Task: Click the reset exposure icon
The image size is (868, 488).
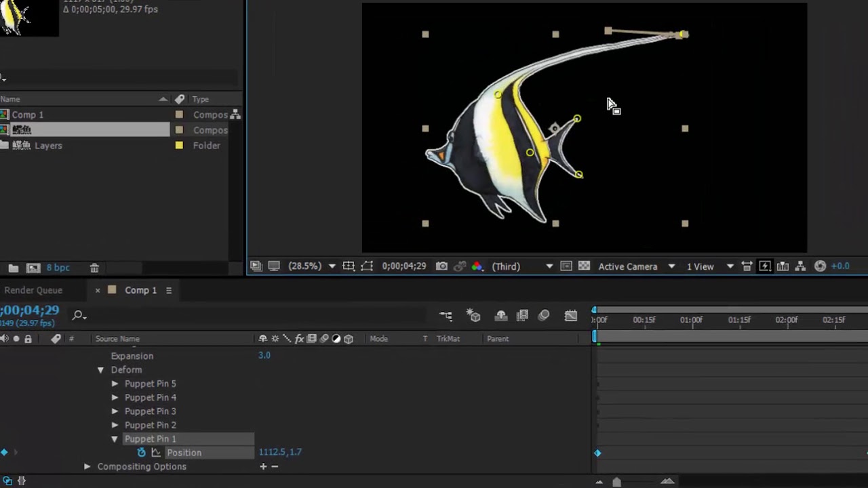Action: 820,266
